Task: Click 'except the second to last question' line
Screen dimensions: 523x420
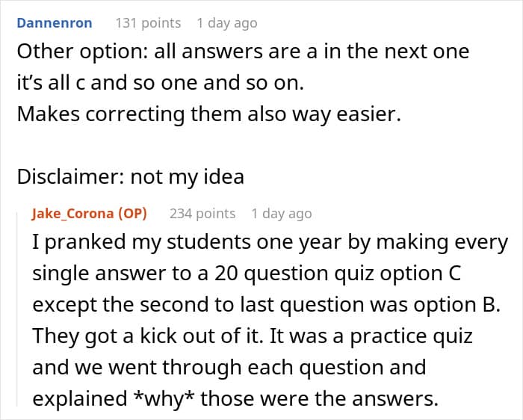Action: pyautogui.click(x=267, y=305)
